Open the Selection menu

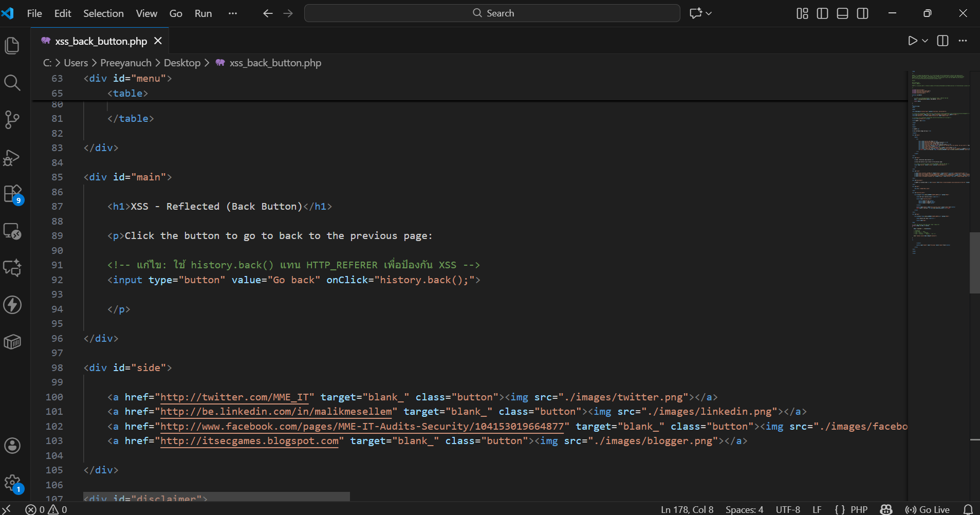103,13
